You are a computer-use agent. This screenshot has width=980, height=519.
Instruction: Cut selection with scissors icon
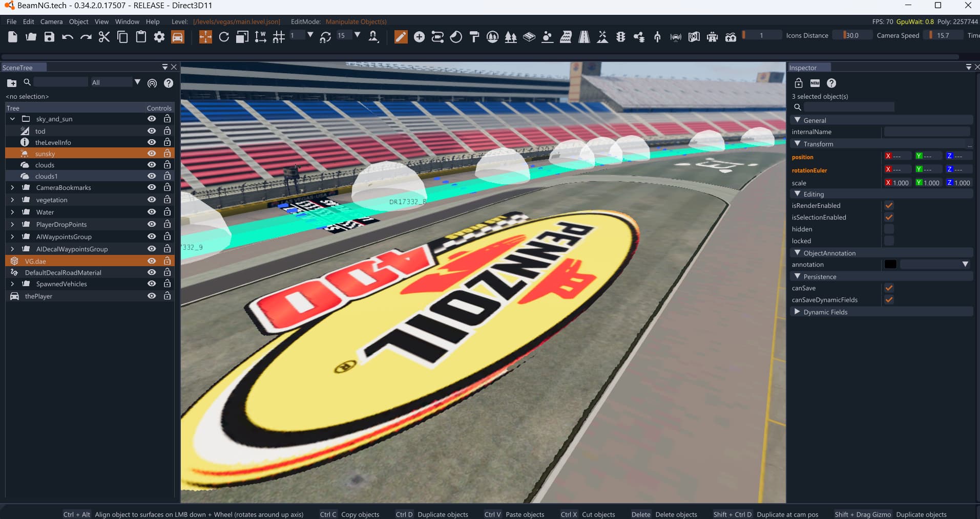pos(105,37)
